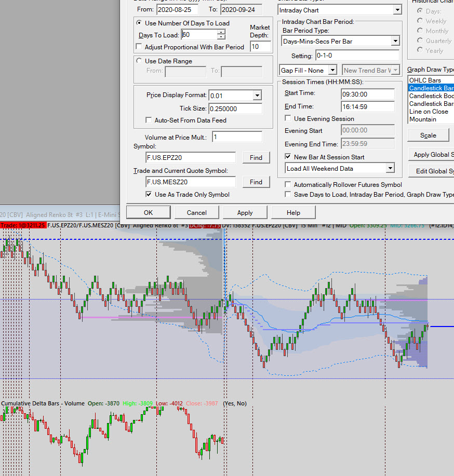Click Find next to F.US.MESZ20 symbol

[256, 182]
